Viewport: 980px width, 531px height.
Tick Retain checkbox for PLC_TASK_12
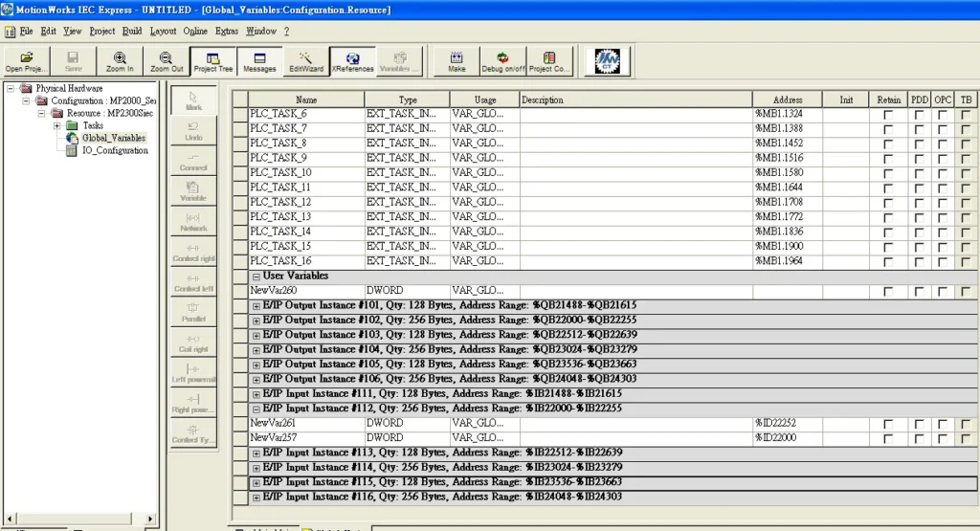(887, 203)
